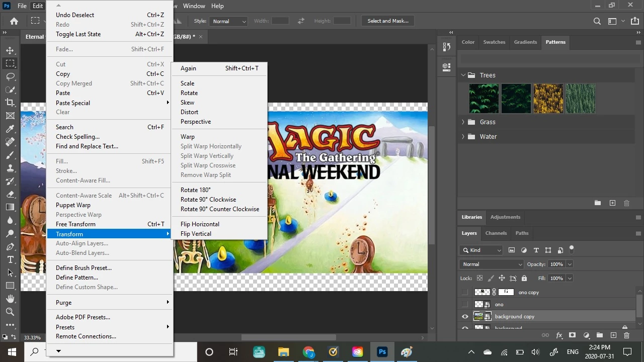Select the Zoom tool

(10, 312)
